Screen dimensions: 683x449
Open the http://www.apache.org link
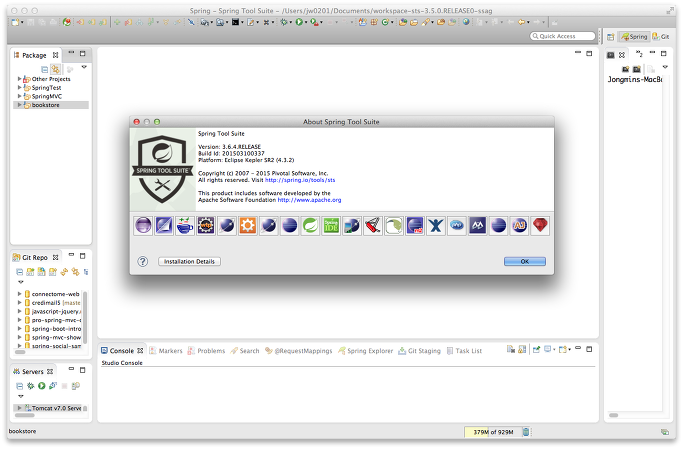pyautogui.click(x=309, y=200)
